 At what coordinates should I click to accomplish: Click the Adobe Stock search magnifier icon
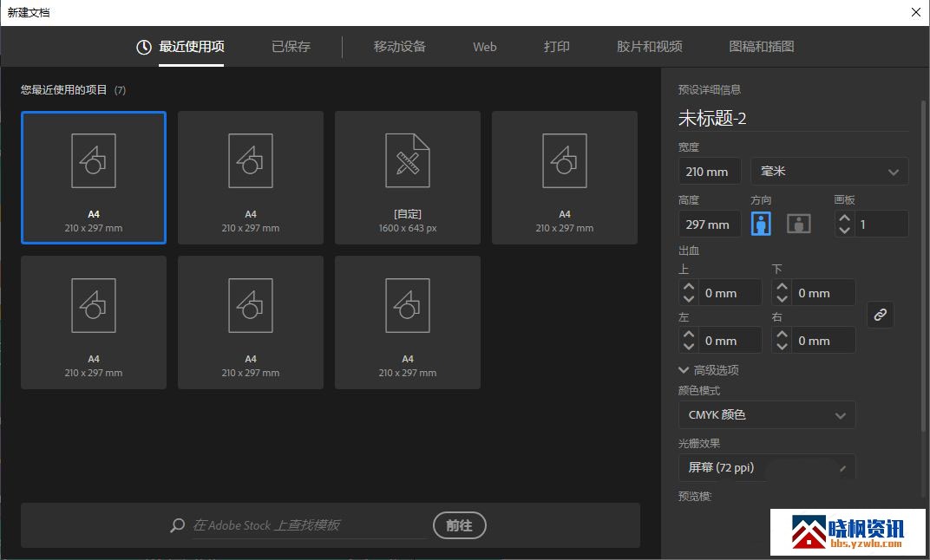(178, 525)
